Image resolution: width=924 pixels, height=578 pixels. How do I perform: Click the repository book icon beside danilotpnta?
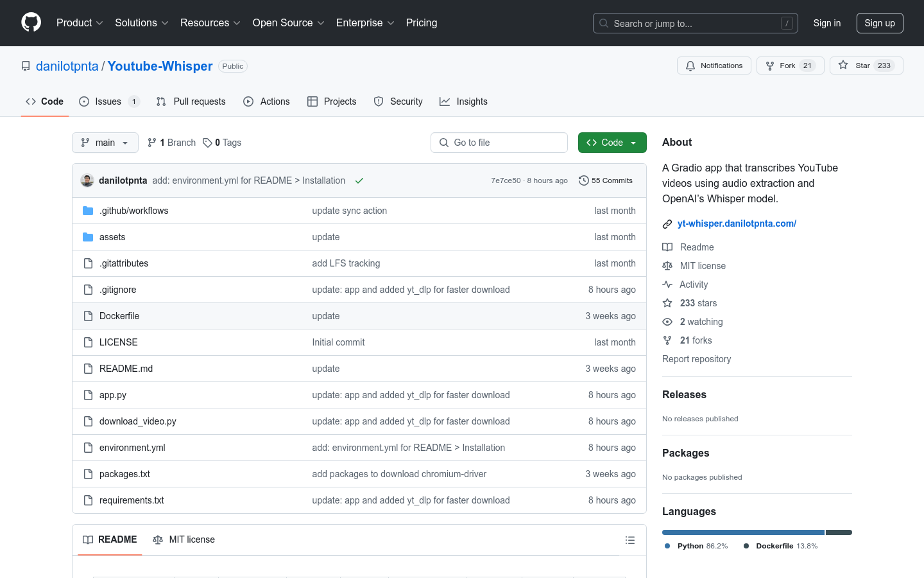click(26, 66)
